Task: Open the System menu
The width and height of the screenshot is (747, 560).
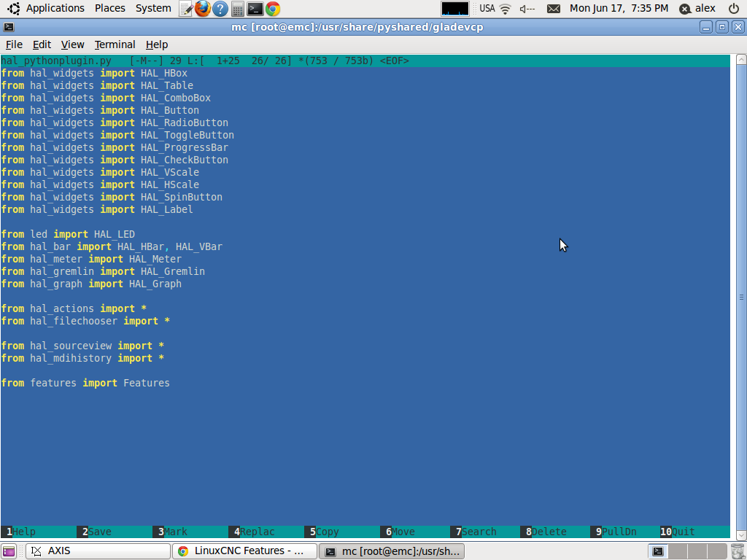Action: 153,8
